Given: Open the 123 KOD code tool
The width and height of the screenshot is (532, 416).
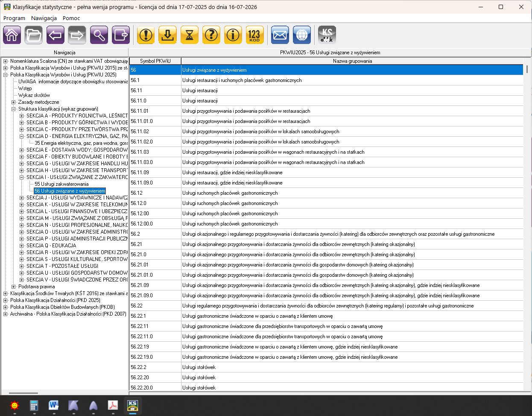Looking at the screenshot, I should click(x=254, y=35).
